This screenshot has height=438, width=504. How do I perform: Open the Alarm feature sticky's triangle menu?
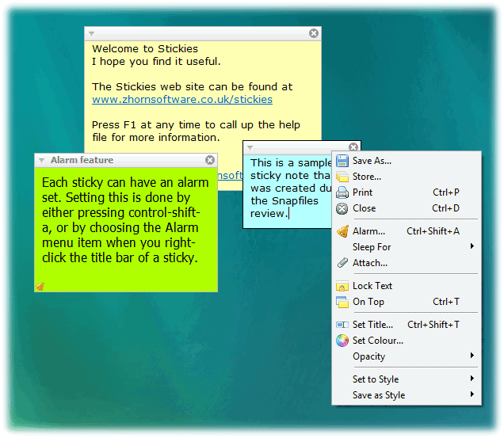point(41,160)
